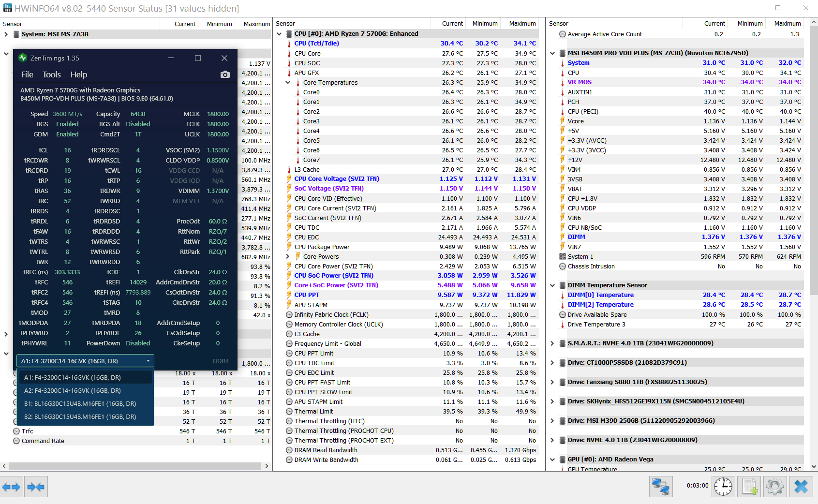Select the Core+SoC Power (SVI2 TFN) row

pyautogui.click(x=411, y=285)
